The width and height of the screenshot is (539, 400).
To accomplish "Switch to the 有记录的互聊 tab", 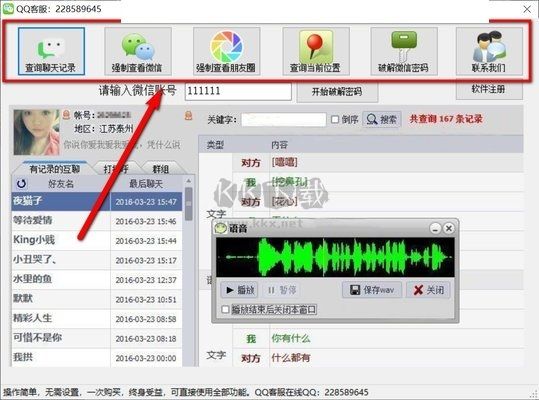I will pos(55,168).
